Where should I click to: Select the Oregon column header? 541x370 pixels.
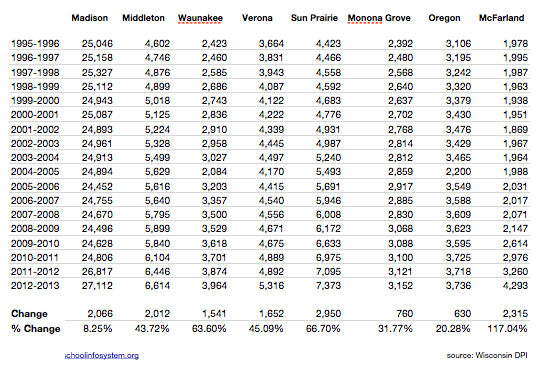tap(444, 18)
